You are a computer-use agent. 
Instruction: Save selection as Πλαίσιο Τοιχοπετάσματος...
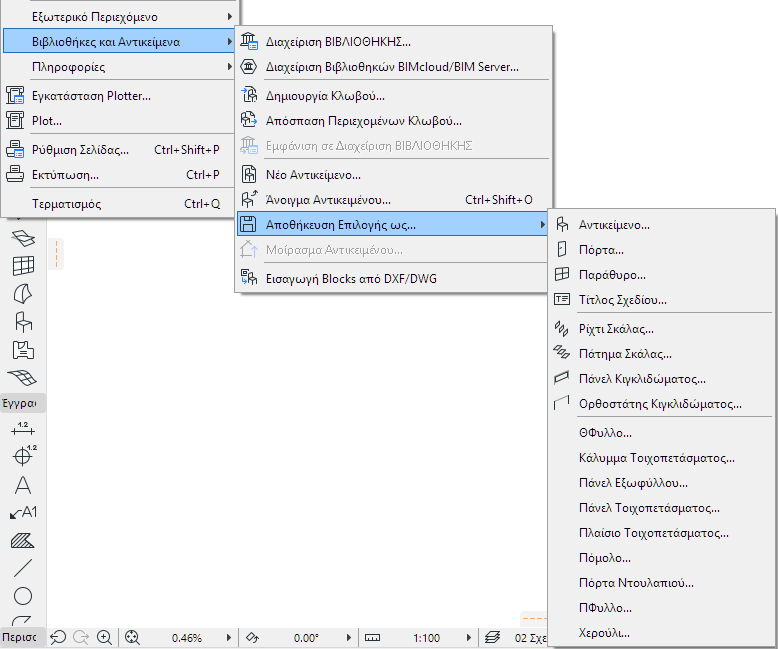(x=662, y=533)
